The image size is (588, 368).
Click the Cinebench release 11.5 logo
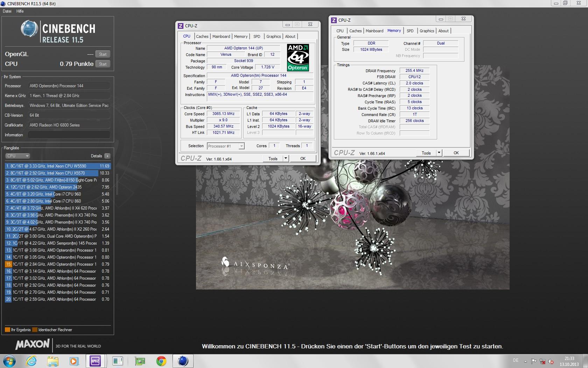58,32
